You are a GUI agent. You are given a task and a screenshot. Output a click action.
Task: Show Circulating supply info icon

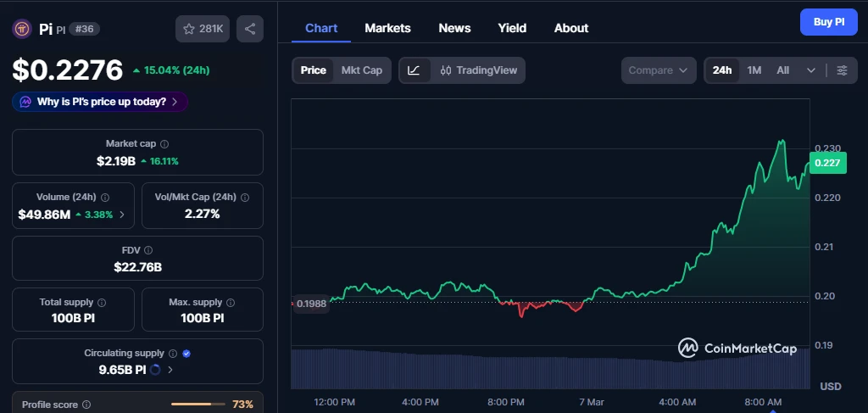click(173, 353)
